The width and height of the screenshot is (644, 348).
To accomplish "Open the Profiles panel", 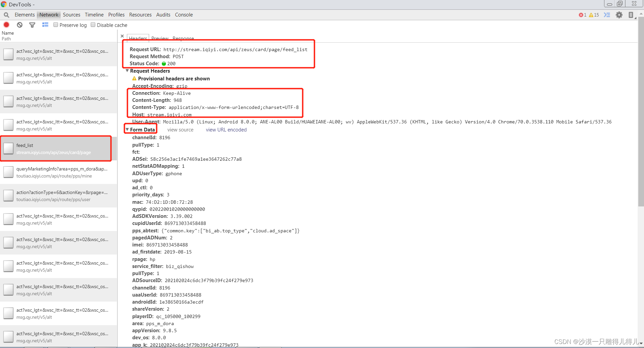I will pos(116,15).
